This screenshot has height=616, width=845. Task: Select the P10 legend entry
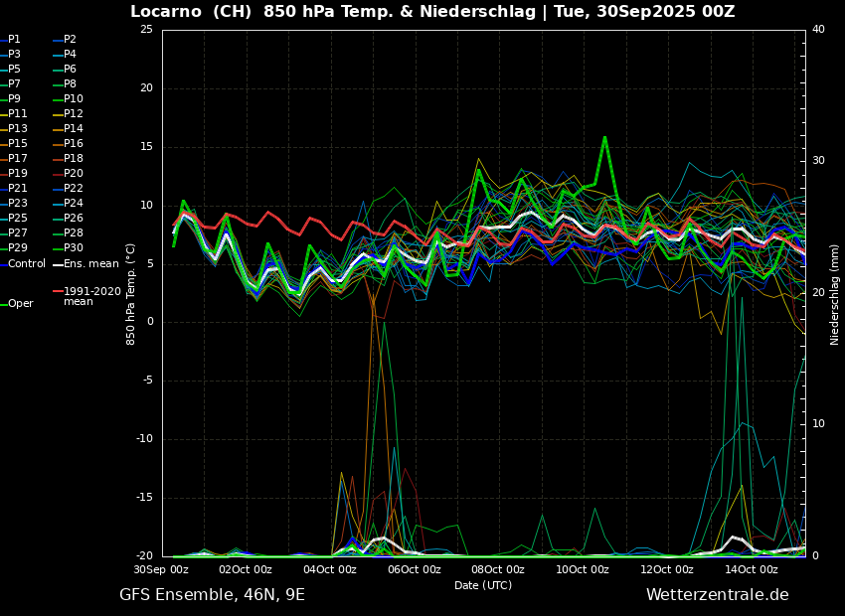pos(74,99)
